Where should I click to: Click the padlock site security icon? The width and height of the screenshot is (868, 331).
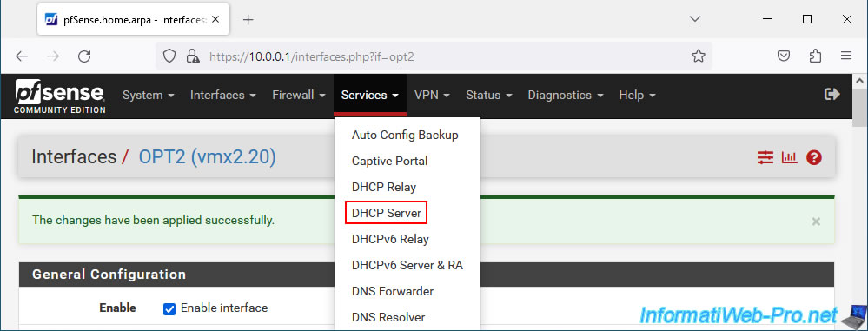pyautogui.click(x=192, y=56)
